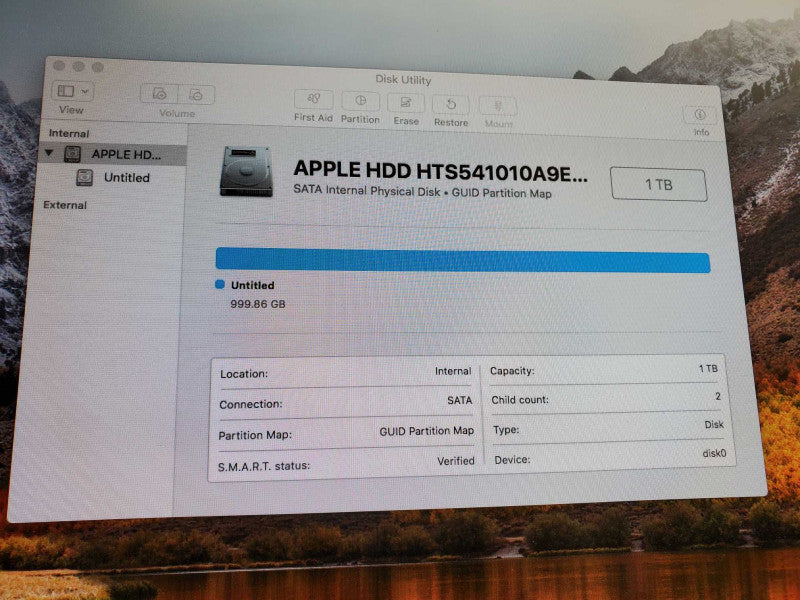Click the Disk type value

pyautogui.click(x=714, y=424)
